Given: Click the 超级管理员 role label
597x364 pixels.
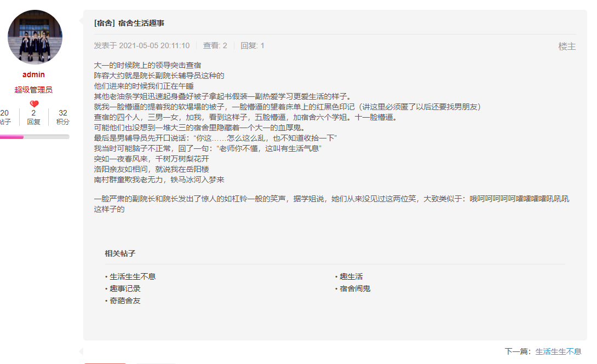Looking at the screenshot, I should coord(33,90).
